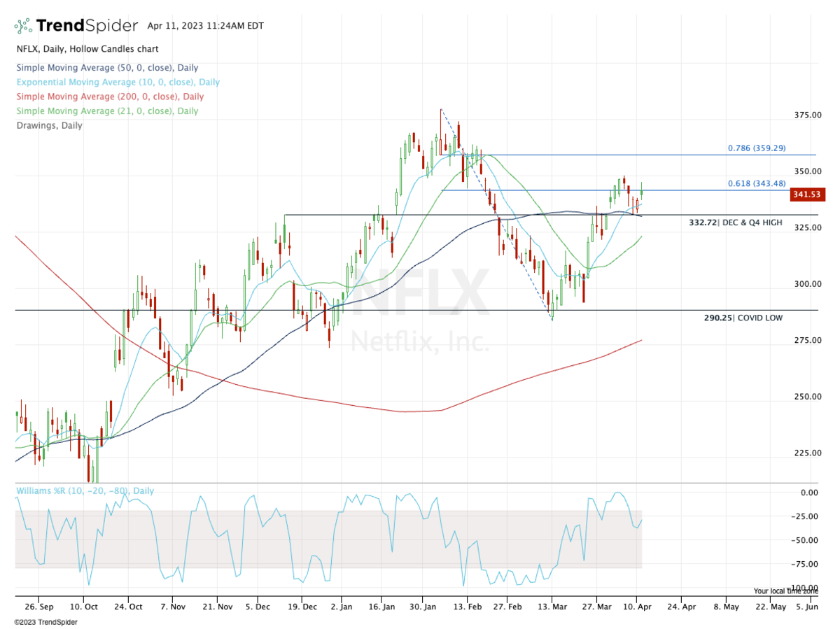Click the 290.25 COVID LOW label

(x=743, y=318)
